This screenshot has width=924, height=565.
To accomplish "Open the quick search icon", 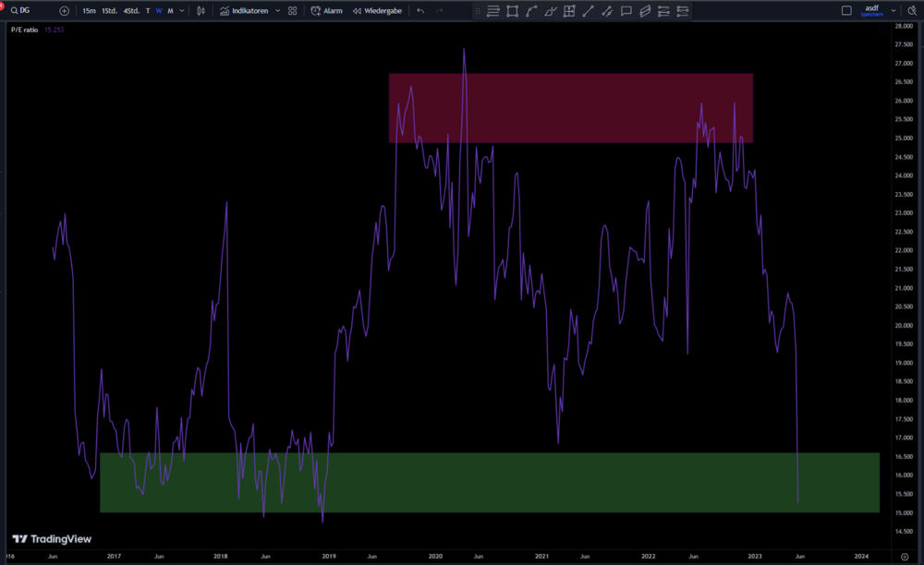I will tap(912, 10).
